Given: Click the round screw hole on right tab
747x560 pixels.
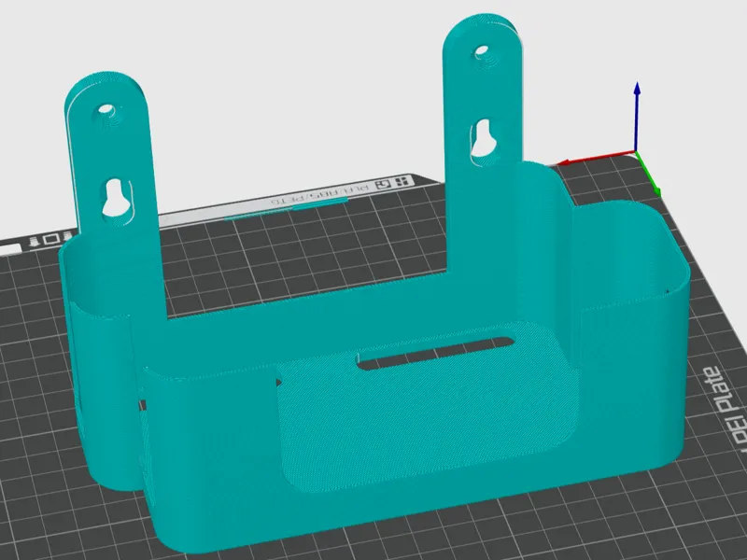Looking at the screenshot, I should 482,50.
